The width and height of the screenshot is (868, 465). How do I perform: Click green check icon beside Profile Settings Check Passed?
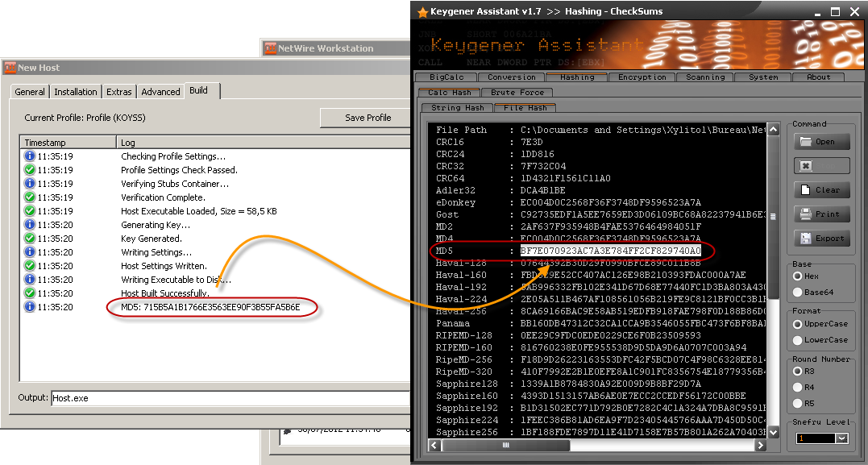click(29, 170)
